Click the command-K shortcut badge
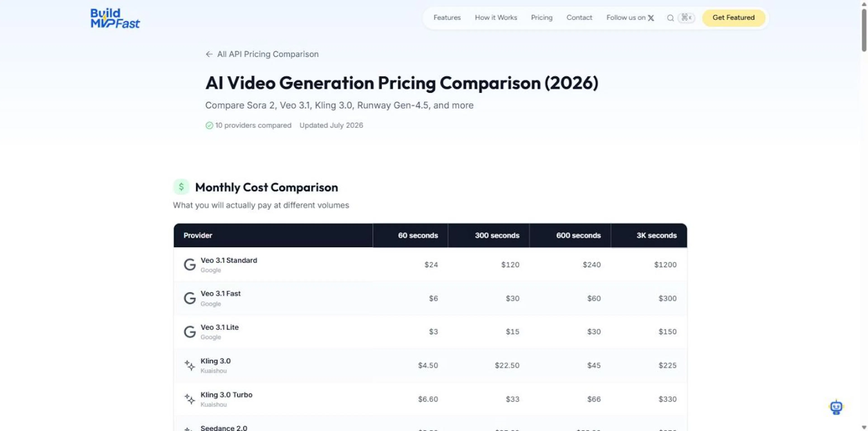This screenshot has height=431, width=868. (686, 17)
